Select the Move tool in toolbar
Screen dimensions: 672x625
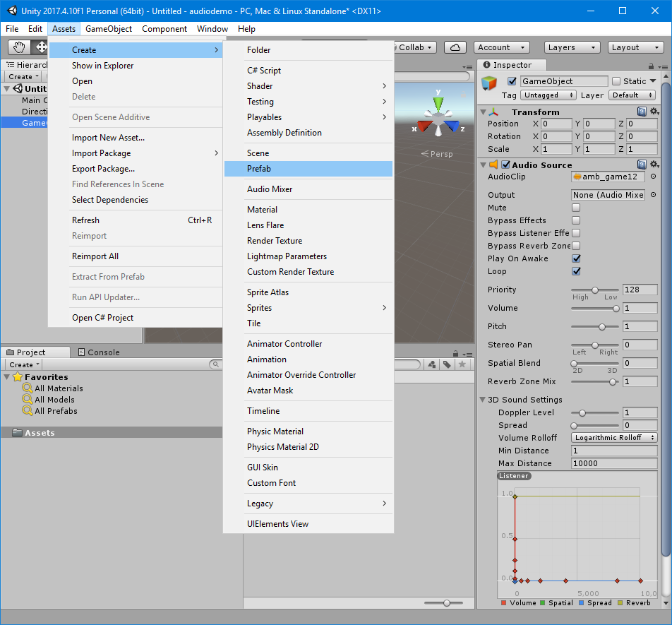tap(41, 47)
